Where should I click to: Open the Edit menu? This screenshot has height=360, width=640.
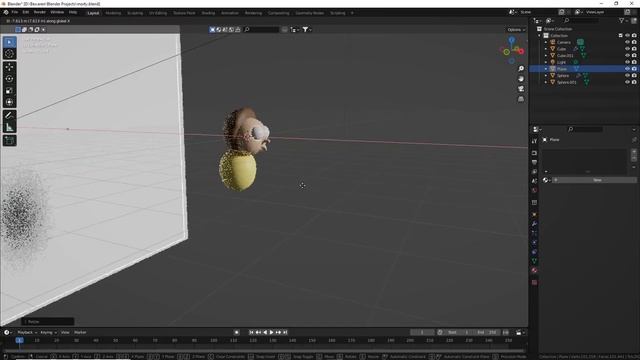[x=26, y=12]
